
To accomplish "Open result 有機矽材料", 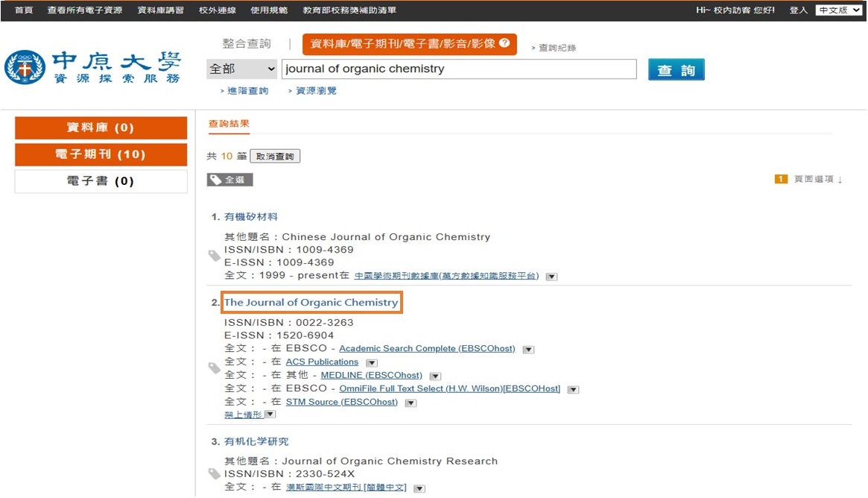I will pos(251,217).
